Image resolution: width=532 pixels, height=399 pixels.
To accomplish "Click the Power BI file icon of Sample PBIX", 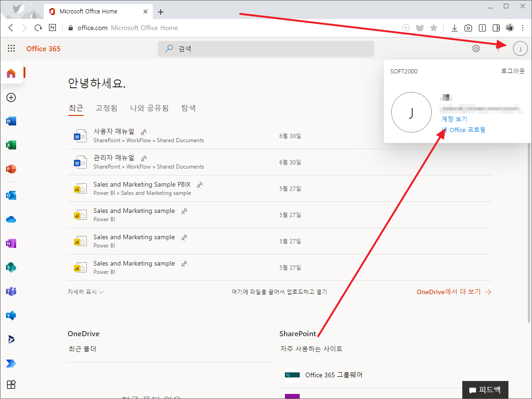I will [x=80, y=188].
